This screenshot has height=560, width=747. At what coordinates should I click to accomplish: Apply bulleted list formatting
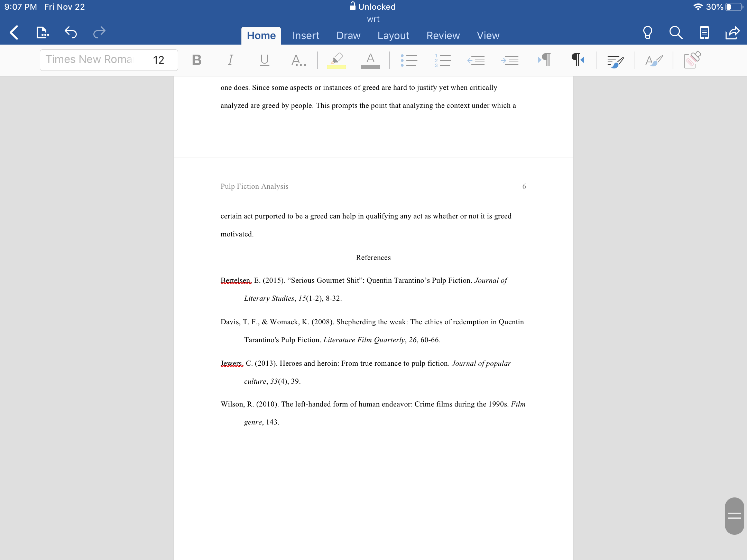tap(409, 60)
